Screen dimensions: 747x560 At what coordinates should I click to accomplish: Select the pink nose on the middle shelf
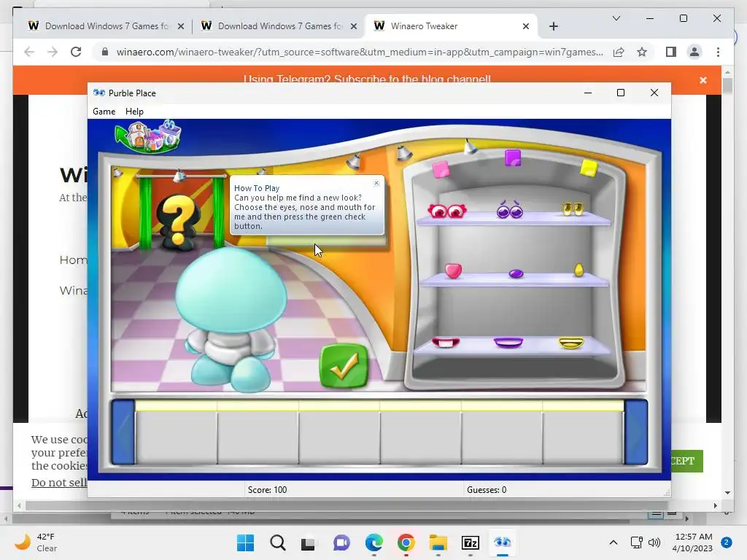click(453, 271)
